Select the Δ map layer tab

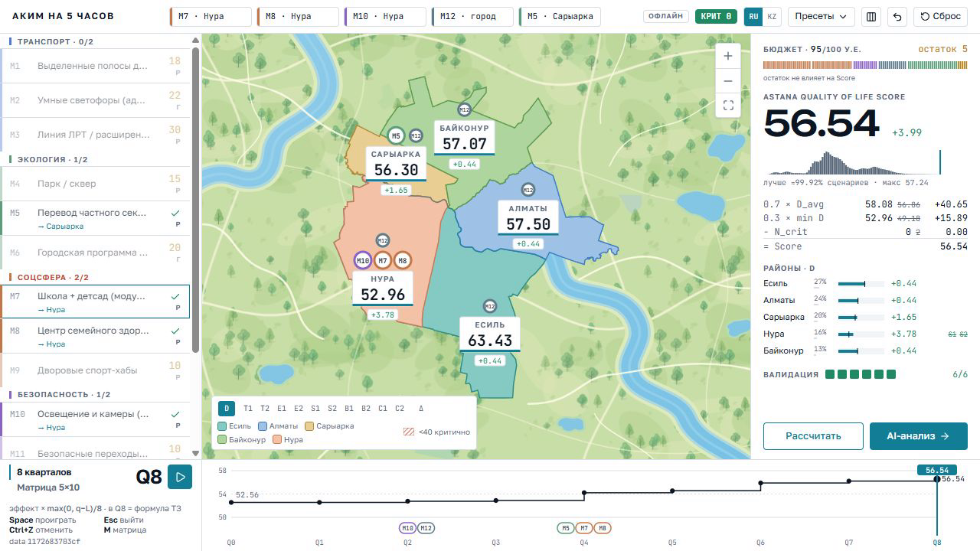421,409
